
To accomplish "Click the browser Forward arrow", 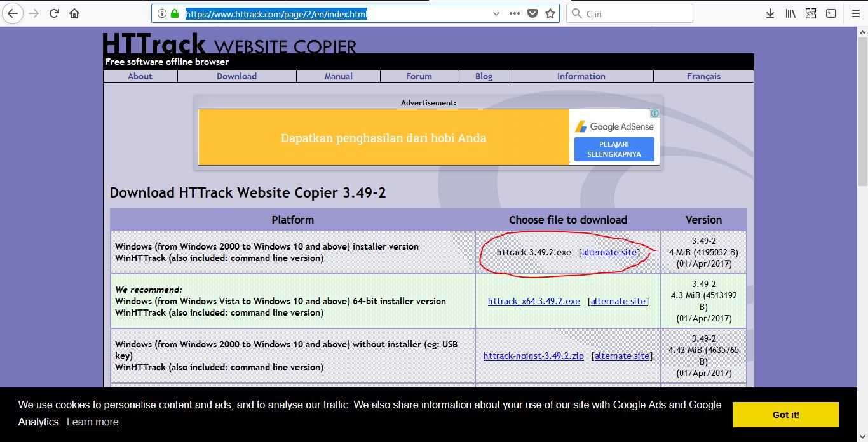I will [34, 13].
